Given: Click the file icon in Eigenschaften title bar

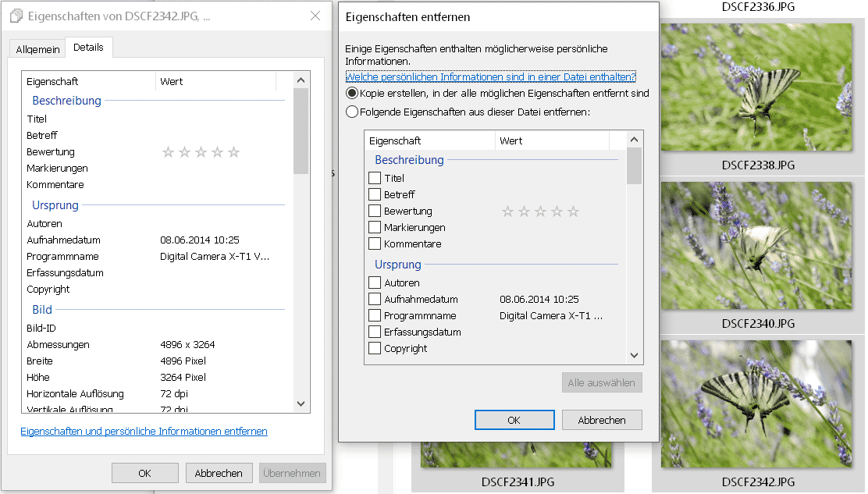Looking at the screenshot, I should [x=16, y=16].
